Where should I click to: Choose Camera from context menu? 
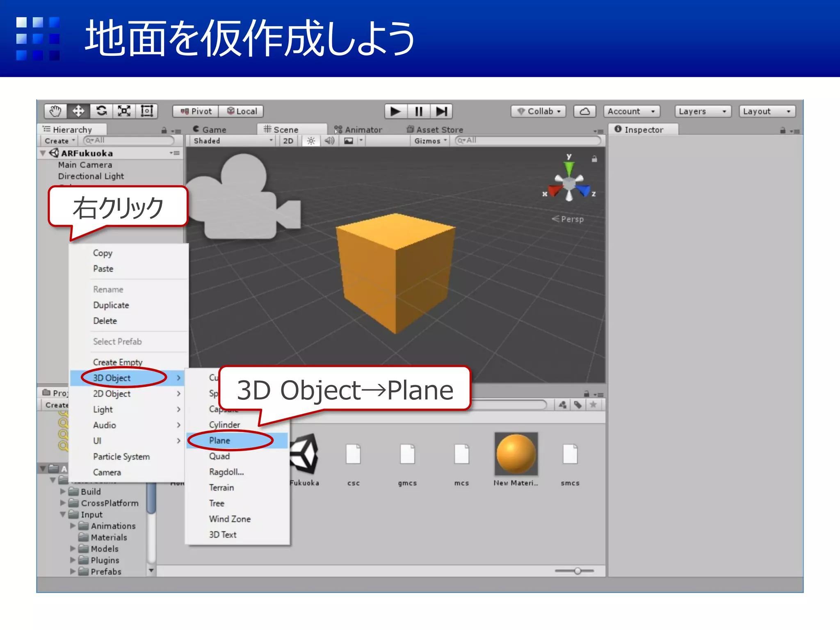pyautogui.click(x=127, y=472)
